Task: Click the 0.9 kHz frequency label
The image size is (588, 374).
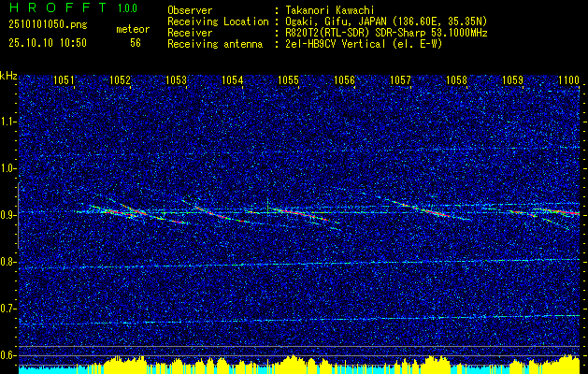Action: pos(8,215)
